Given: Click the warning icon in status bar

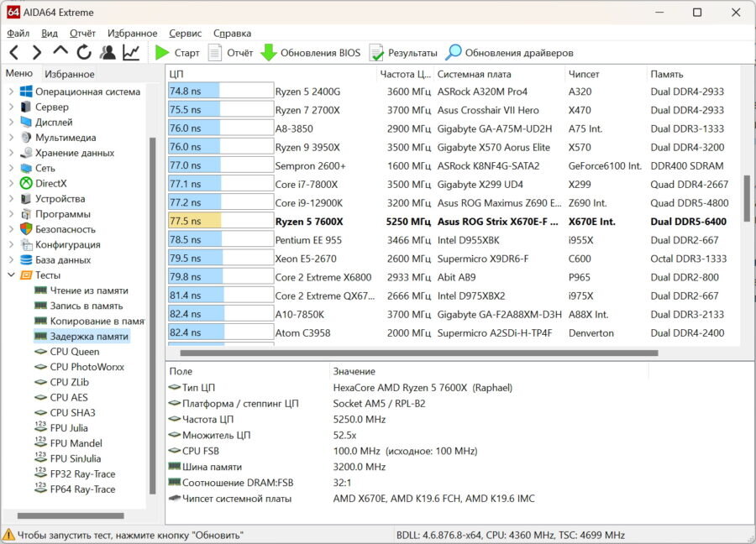Looking at the screenshot, I should (x=8, y=535).
